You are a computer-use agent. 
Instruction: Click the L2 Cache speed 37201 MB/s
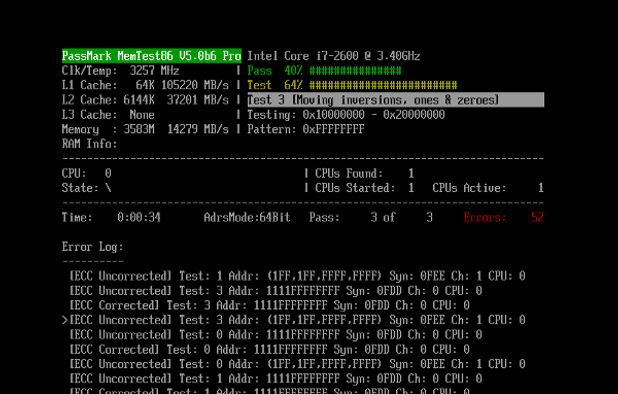198,100
